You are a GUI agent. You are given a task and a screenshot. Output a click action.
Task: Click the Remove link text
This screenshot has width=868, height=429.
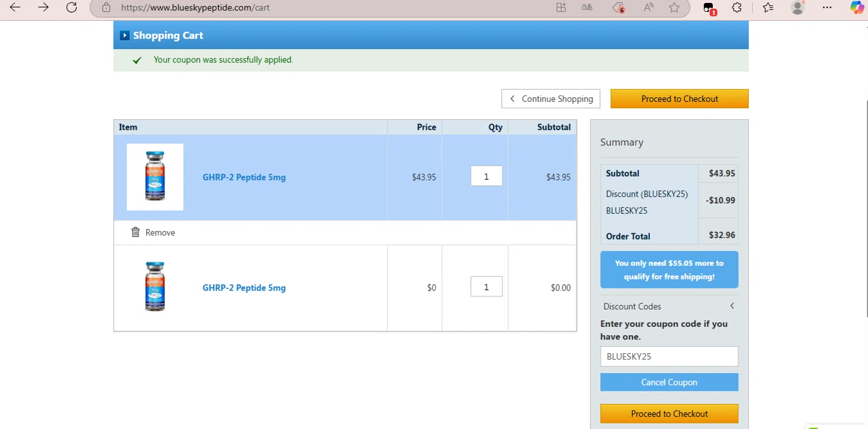click(x=160, y=233)
